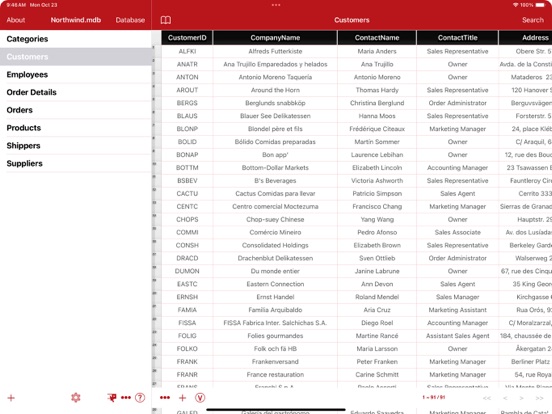
Task: Open settings gear in sidebar footer
Action: [76, 398]
